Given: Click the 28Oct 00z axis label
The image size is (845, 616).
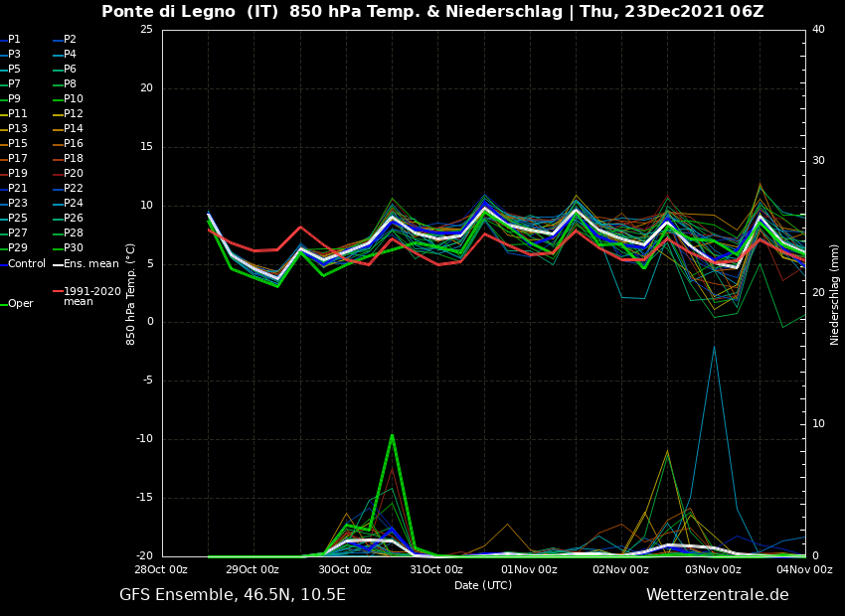Looking at the screenshot, I should point(161,569).
